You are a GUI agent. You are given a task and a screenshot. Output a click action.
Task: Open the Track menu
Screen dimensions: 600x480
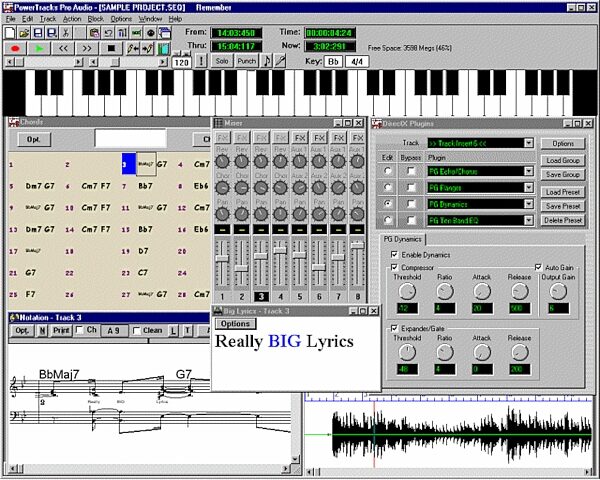[x=48, y=19]
